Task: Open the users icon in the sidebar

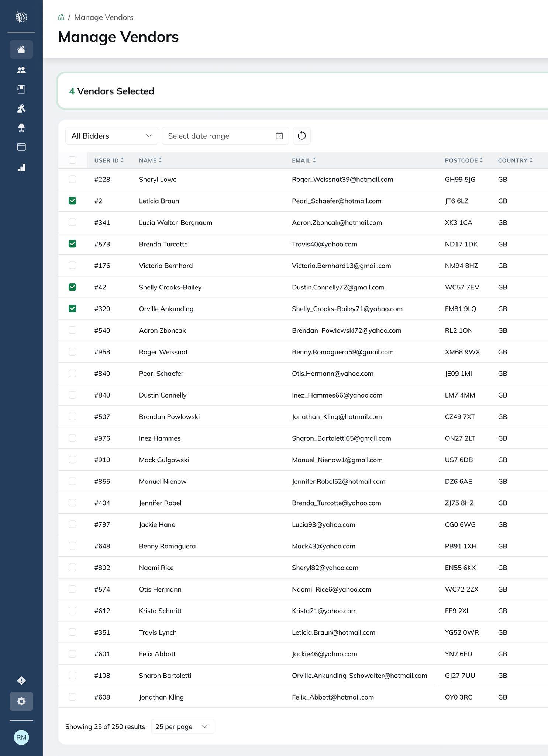Action: tap(21, 70)
